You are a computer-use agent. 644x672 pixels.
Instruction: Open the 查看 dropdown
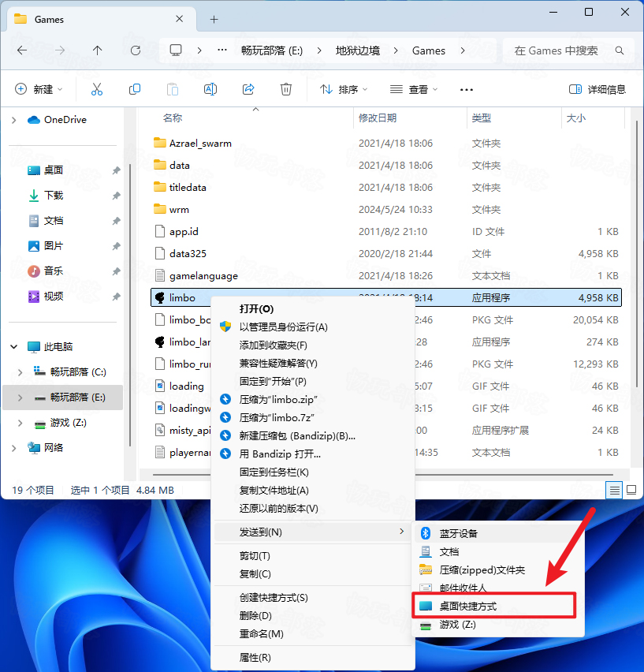point(414,89)
